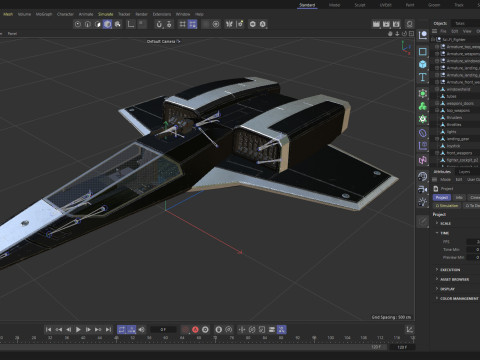
Task: Open the Character menu
Action: [x=65, y=14]
